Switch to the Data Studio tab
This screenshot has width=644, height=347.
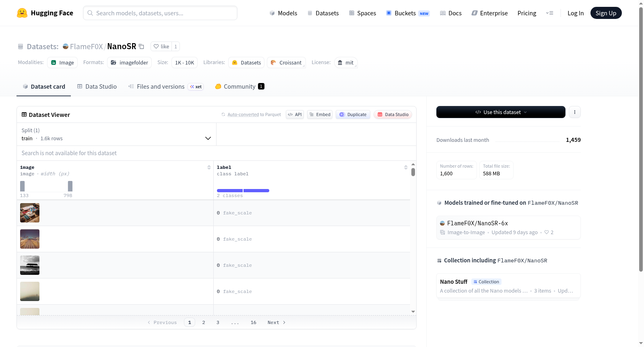coord(97,86)
